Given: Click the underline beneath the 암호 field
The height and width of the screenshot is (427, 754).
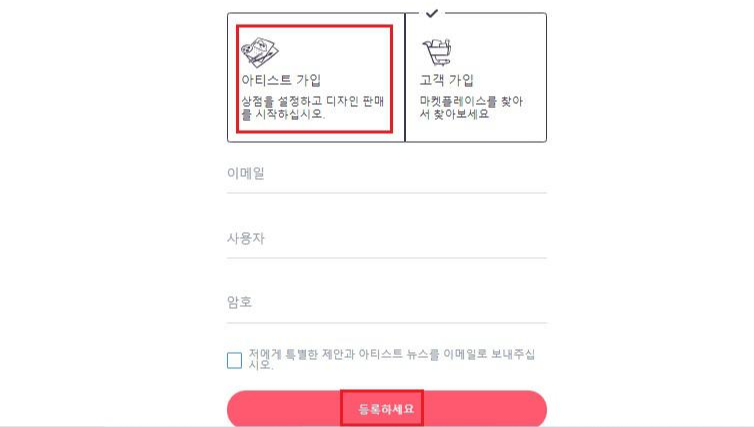Looking at the screenshot, I should click(x=387, y=323).
